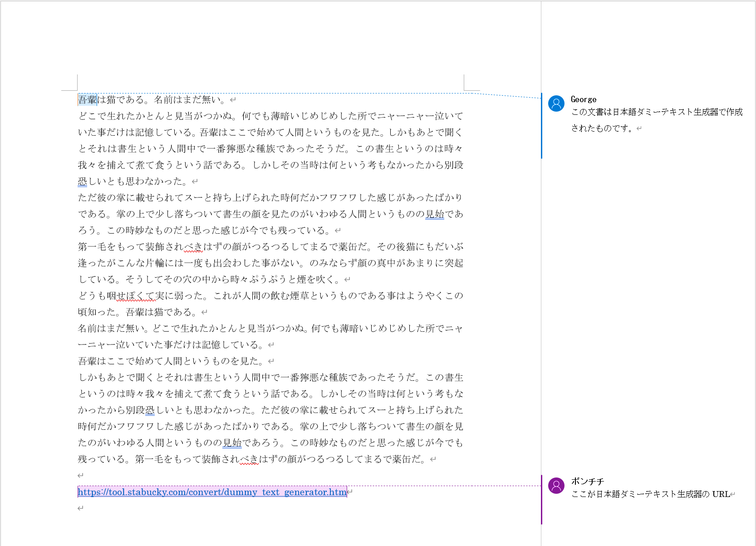
Task: Select the George comment author name
Action: click(x=584, y=99)
